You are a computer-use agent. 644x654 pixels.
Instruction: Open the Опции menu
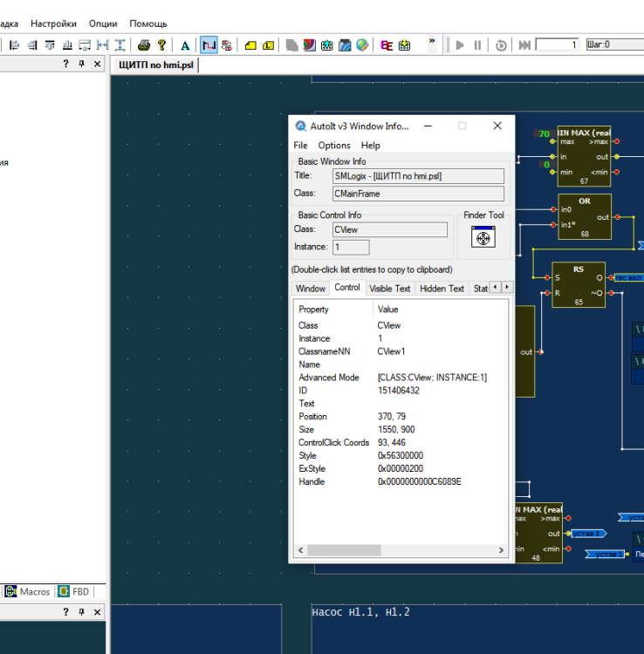point(103,24)
